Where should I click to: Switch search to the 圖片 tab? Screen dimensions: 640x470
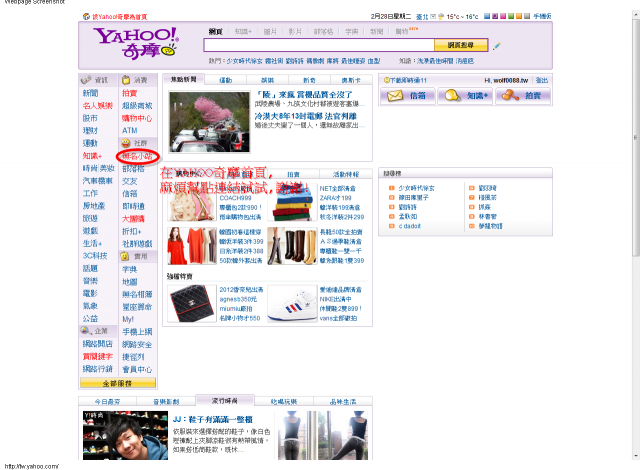270,31
